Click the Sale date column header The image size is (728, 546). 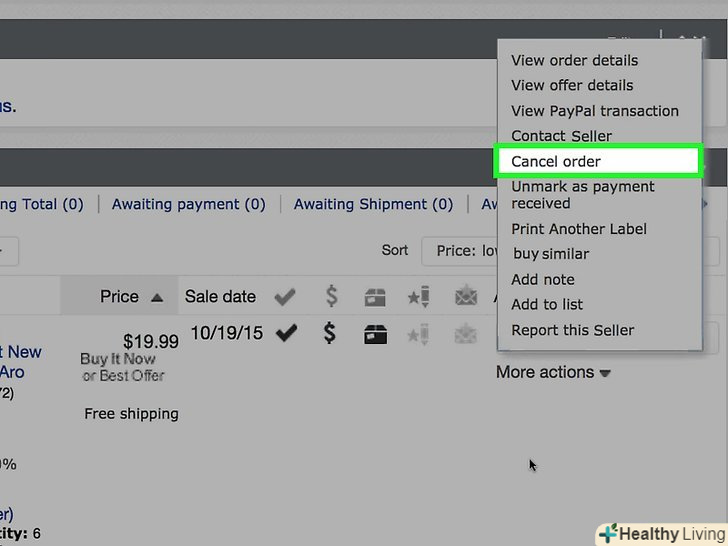click(x=220, y=297)
